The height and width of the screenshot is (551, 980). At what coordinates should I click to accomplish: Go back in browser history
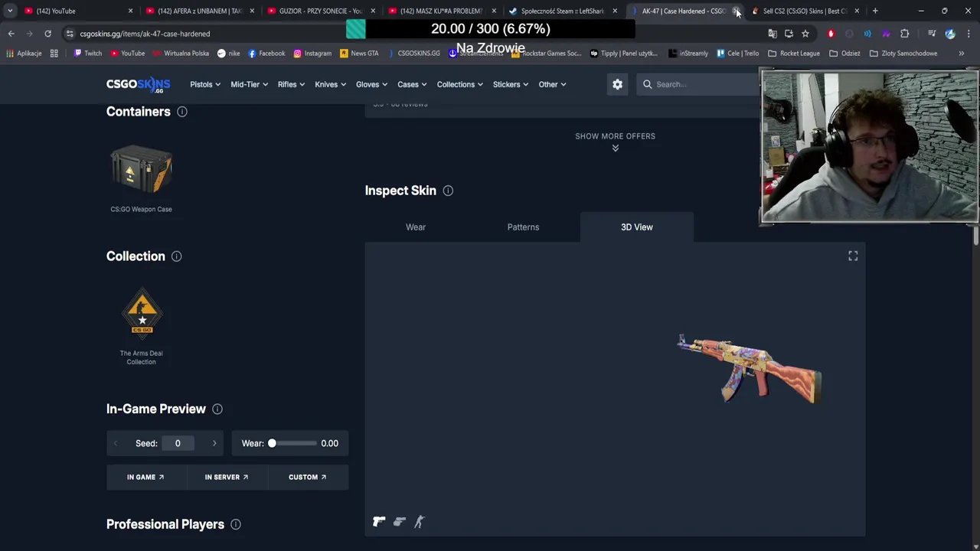coord(11,34)
